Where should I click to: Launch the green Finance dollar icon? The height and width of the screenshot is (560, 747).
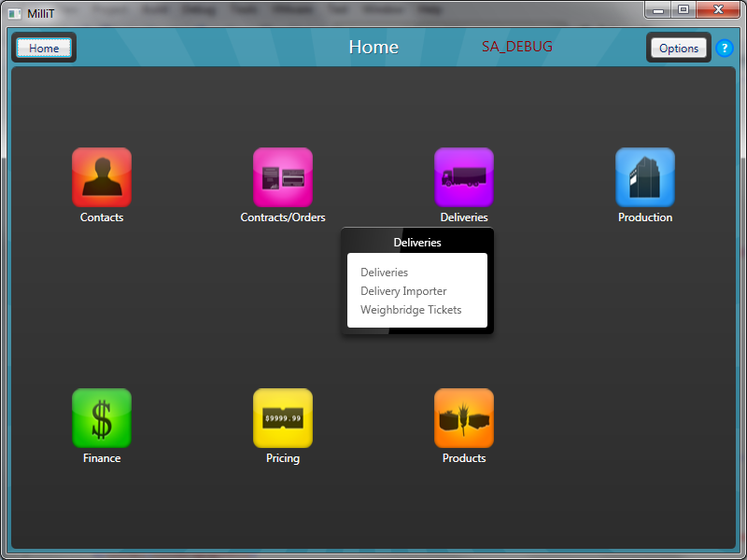(102, 418)
